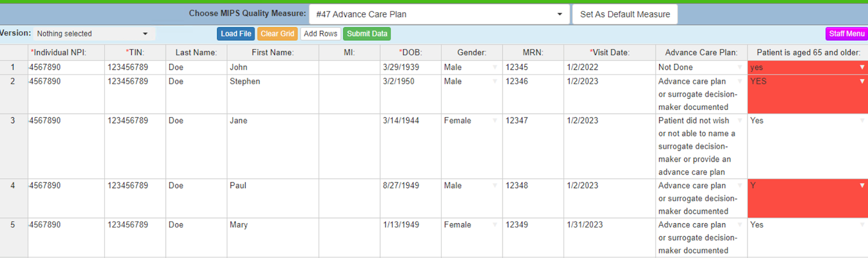
Task: Click the Female gender cell for Mary
Action: coord(467,225)
